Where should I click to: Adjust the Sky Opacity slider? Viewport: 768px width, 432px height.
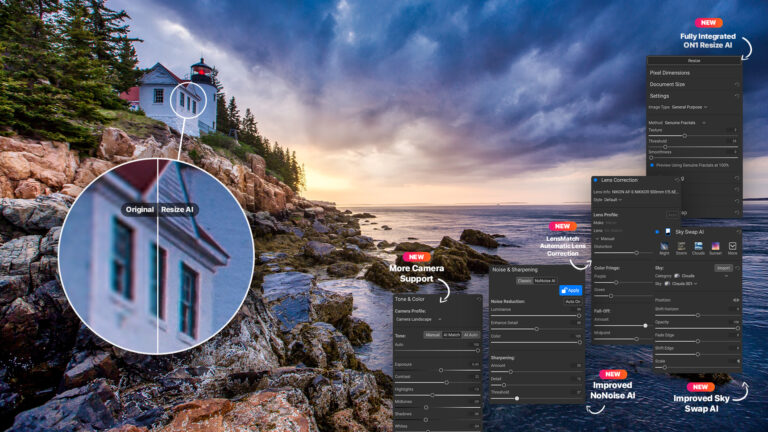(x=738, y=328)
